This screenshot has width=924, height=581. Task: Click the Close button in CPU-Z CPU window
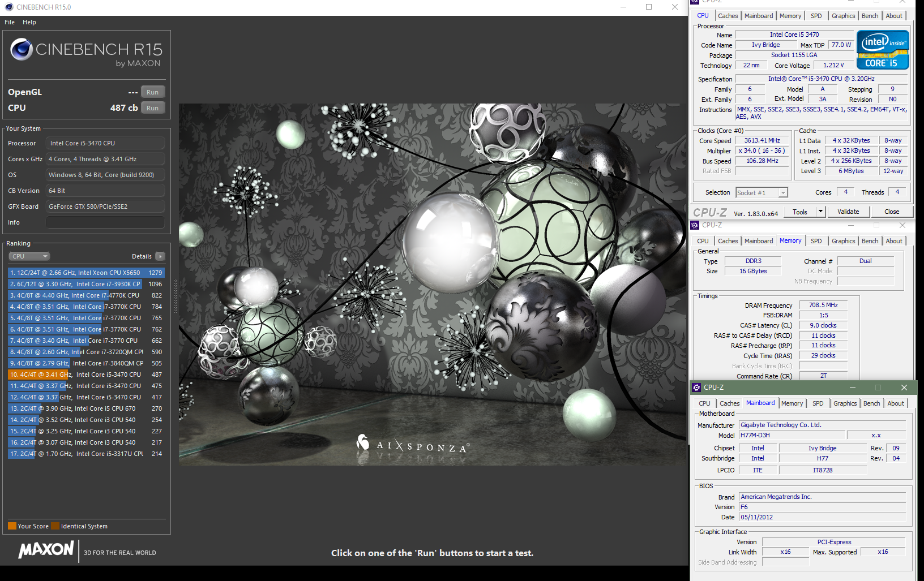pyautogui.click(x=892, y=212)
